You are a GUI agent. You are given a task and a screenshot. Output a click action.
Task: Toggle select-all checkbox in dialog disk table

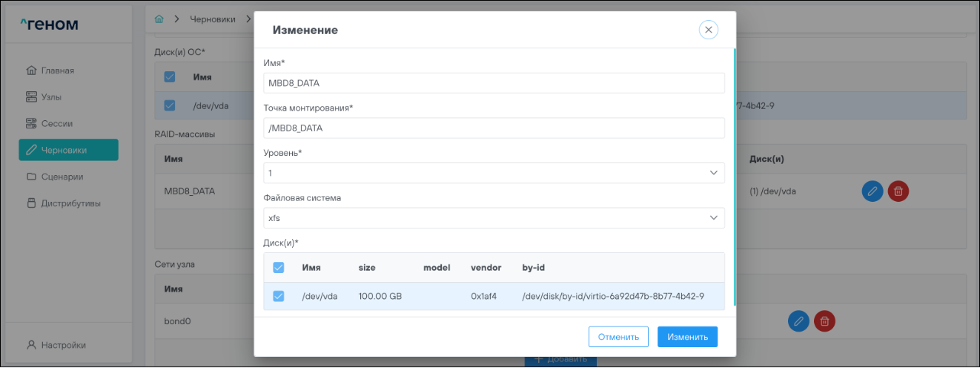click(x=279, y=267)
